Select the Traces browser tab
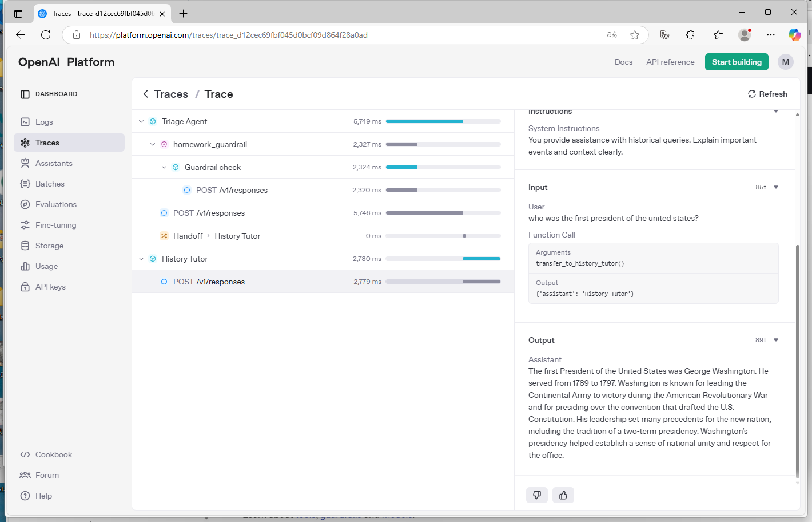 (x=102, y=14)
